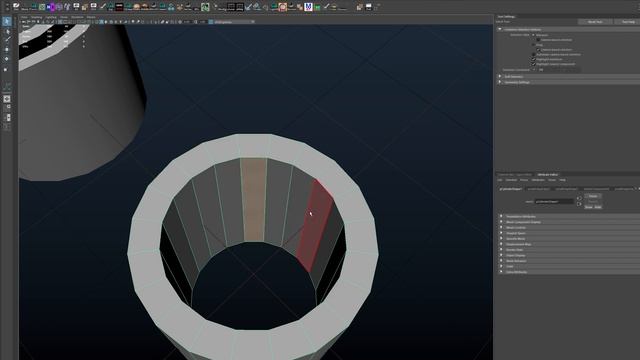Image resolution: width=640 pixels, height=360 pixels.
Task: Select Marquee selection style
Action: point(533,35)
